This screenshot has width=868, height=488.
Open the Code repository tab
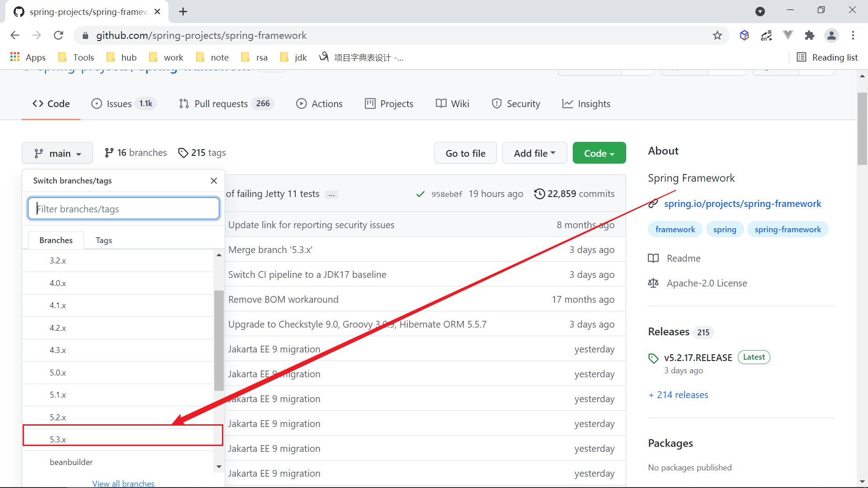[51, 103]
